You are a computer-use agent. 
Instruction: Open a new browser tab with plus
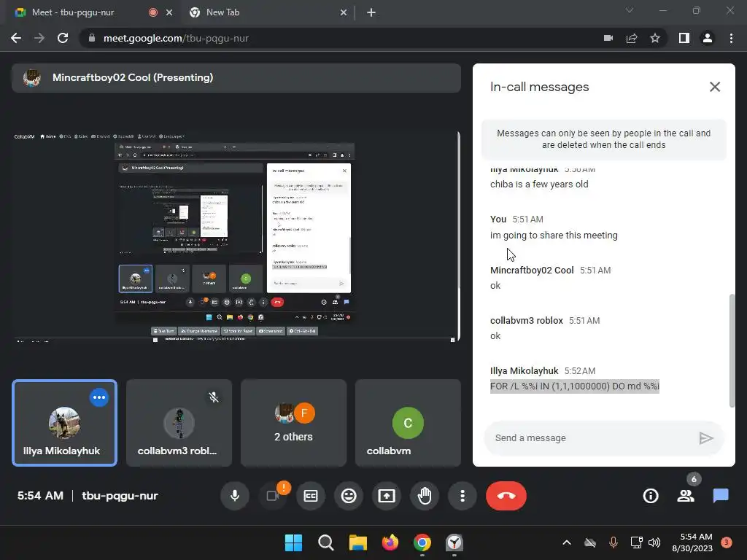point(371,13)
